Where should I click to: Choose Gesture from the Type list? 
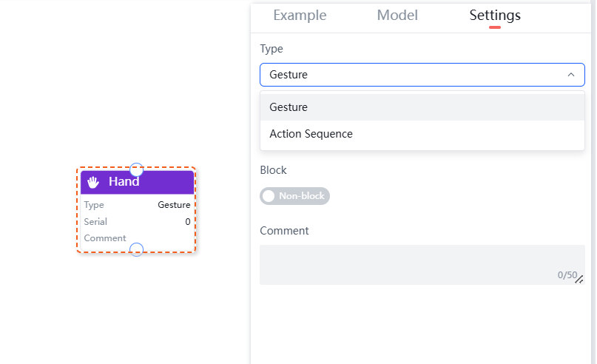point(289,107)
